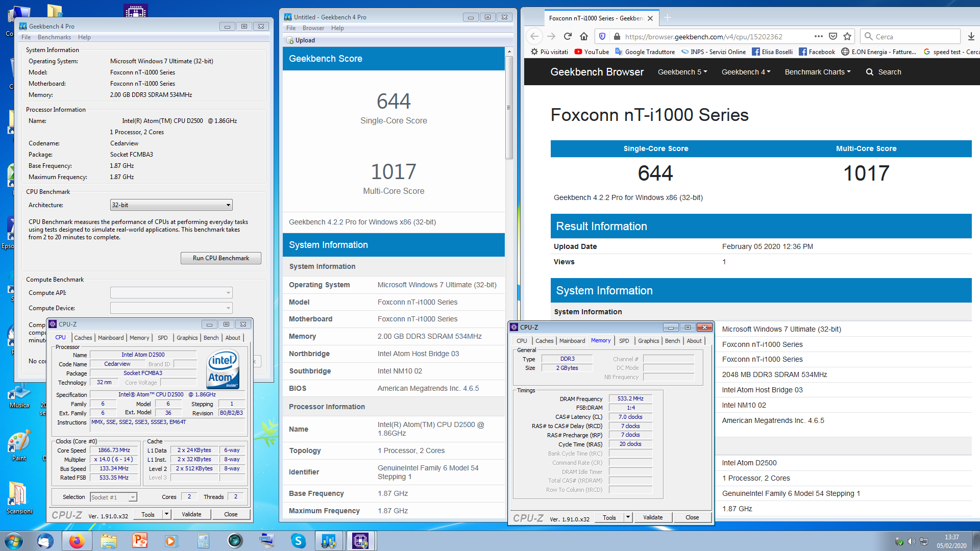Open Benchmarks menu in Geekbench 4 Pro

tap(54, 37)
